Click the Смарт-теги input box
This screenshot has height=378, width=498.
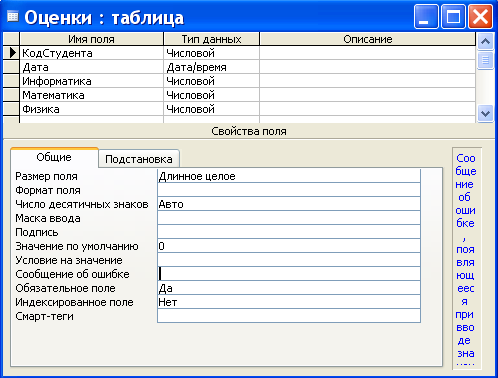289,316
